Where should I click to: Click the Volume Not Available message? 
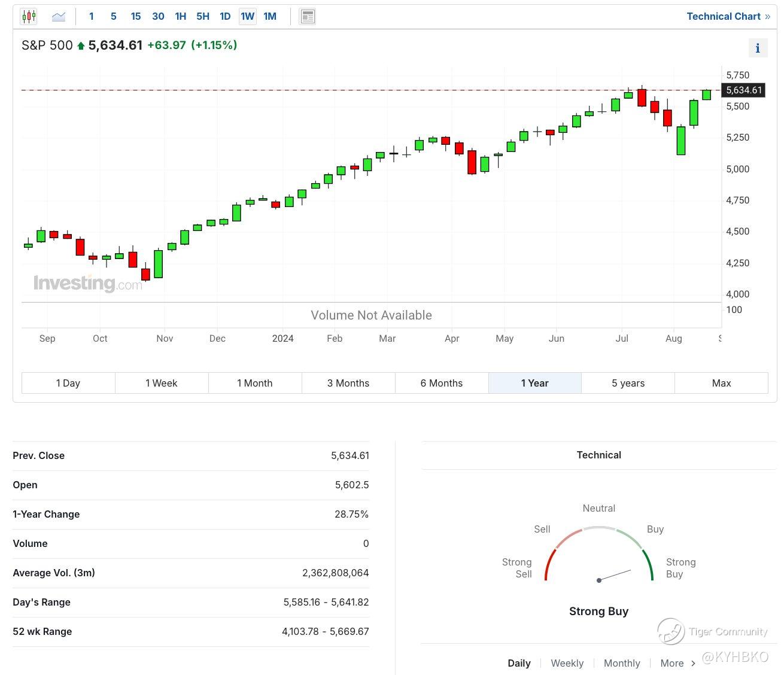[x=371, y=315]
